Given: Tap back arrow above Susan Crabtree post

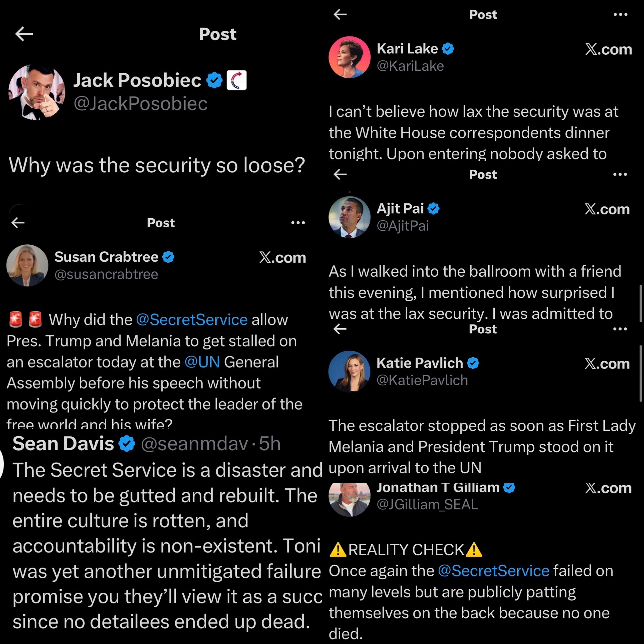Looking at the screenshot, I should (18, 223).
